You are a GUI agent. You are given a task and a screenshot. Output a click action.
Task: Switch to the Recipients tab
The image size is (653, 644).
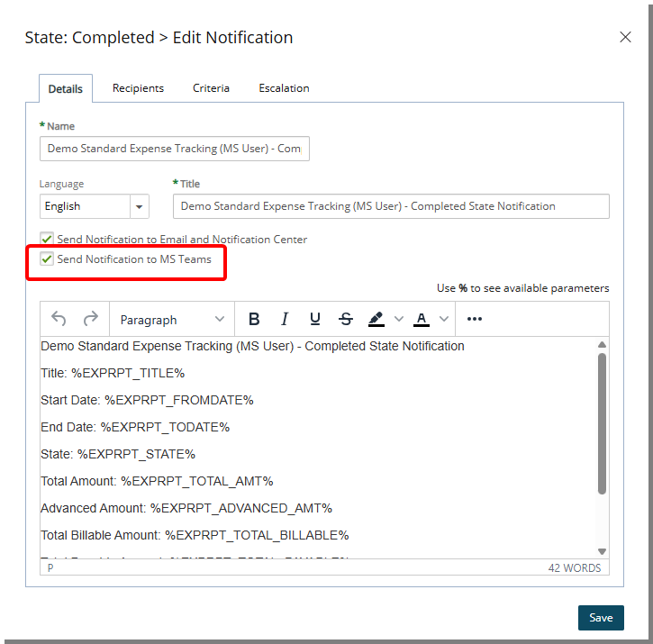pyautogui.click(x=139, y=88)
